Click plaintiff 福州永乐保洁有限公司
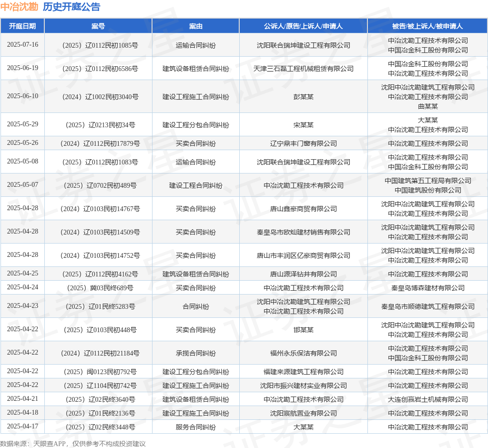This screenshot has width=488, height=448. [304, 353]
